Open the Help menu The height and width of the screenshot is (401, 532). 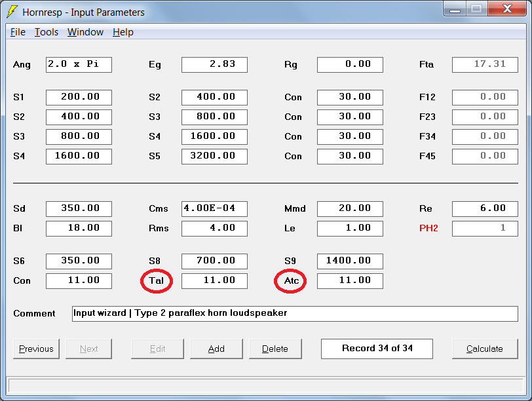click(x=123, y=32)
